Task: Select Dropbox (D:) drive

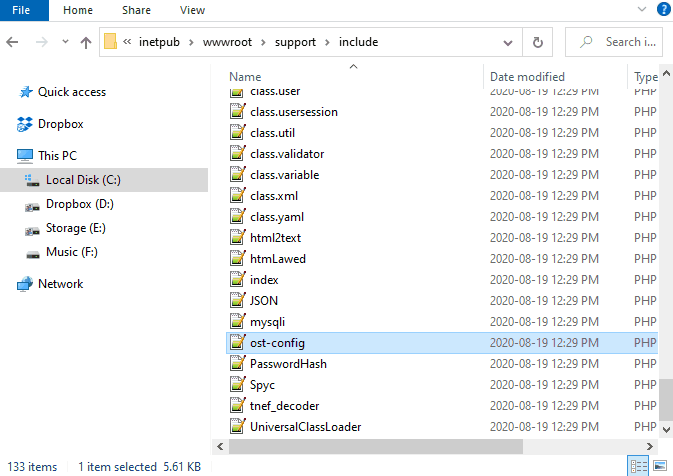Action: click(80, 204)
